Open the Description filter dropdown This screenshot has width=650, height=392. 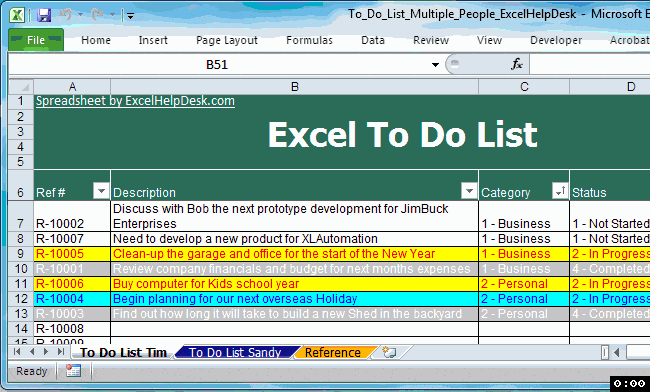[x=469, y=191]
